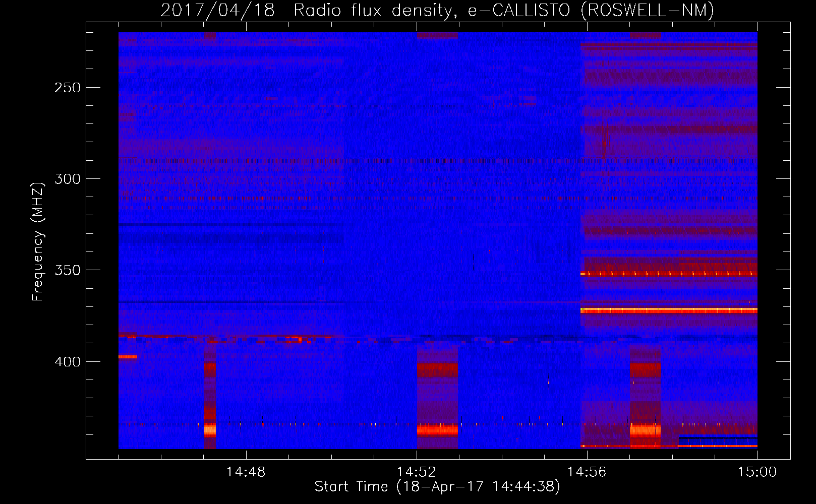Click the 14:48 time tick label
This screenshot has height=504, width=816.
tap(246, 472)
